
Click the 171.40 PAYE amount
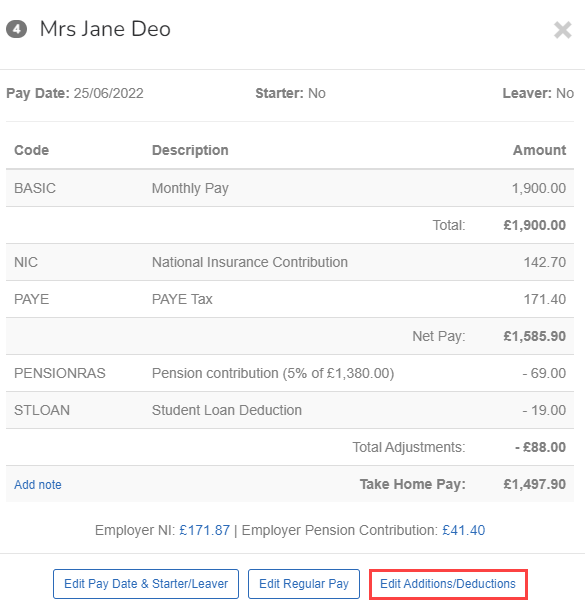tap(545, 299)
